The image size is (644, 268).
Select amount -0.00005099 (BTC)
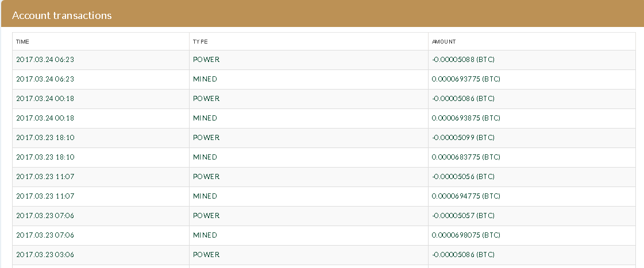463,138
